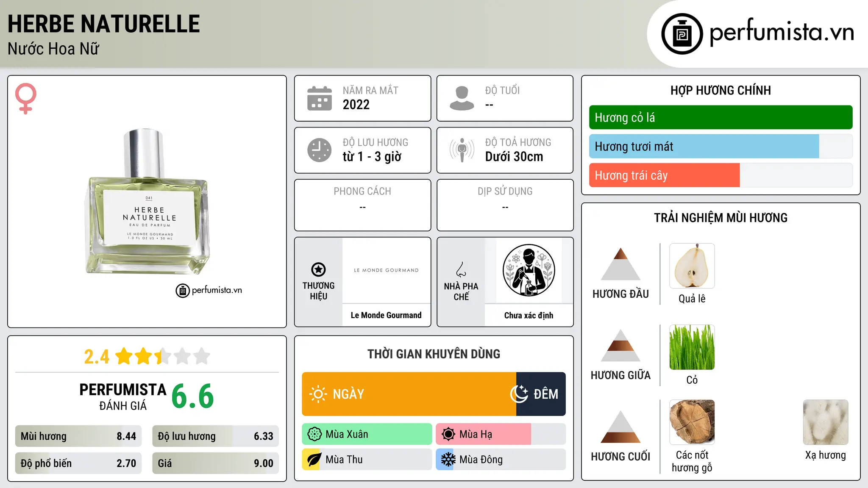Click the dark Đêm nighttime bar

(x=541, y=394)
